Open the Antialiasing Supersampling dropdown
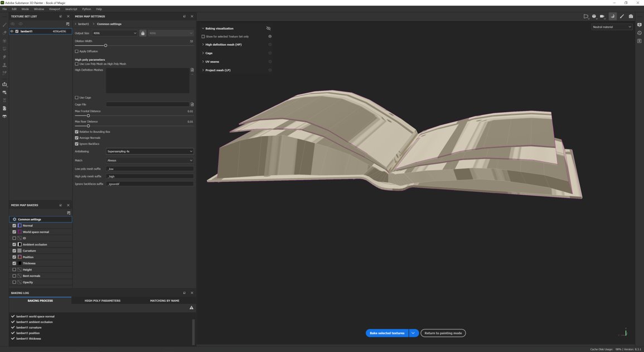 click(149, 151)
